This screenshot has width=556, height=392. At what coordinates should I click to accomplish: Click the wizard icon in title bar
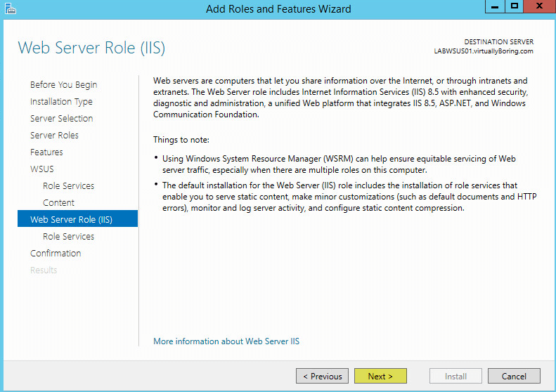pyautogui.click(x=11, y=8)
